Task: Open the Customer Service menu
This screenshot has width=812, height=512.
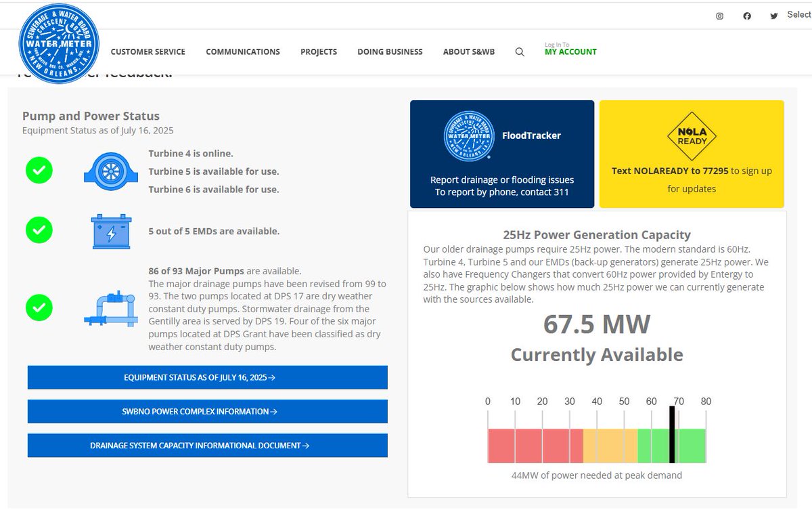Action: (x=148, y=52)
